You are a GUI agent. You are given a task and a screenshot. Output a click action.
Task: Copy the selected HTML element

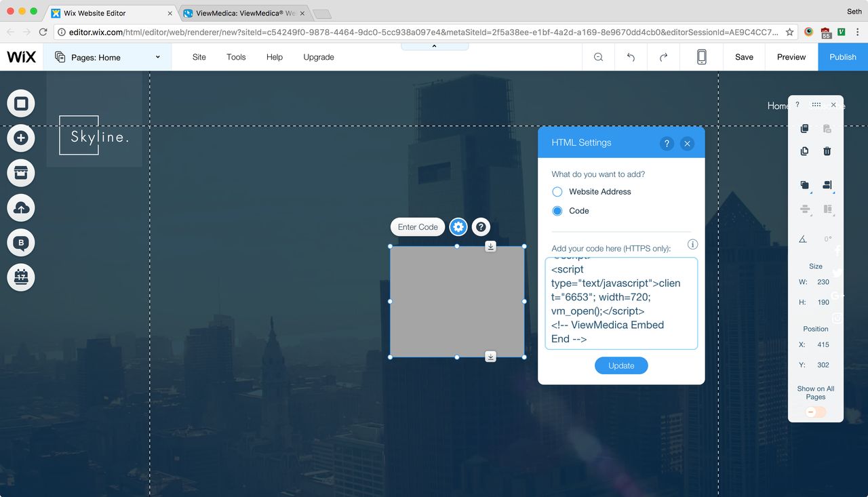(x=804, y=128)
